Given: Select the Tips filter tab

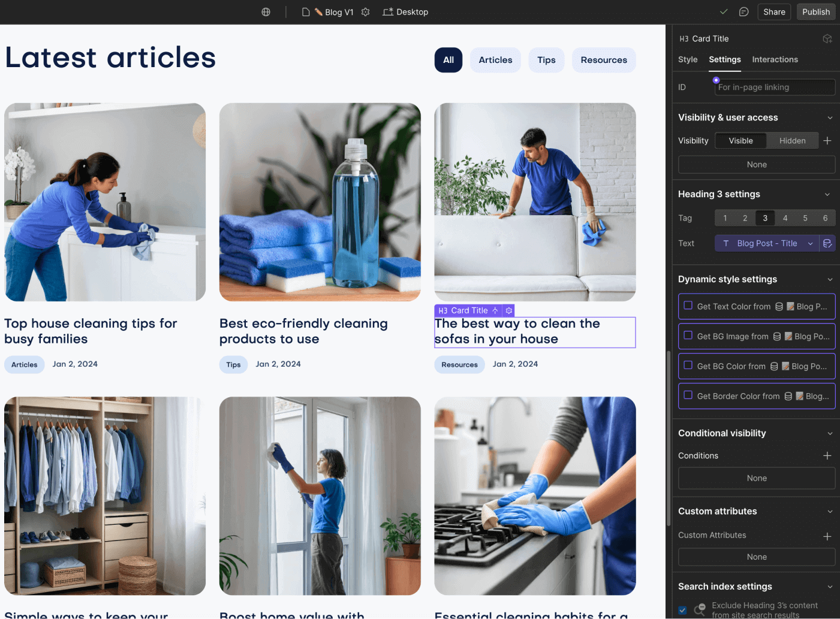Looking at the screenshot, I should point(546,60).
